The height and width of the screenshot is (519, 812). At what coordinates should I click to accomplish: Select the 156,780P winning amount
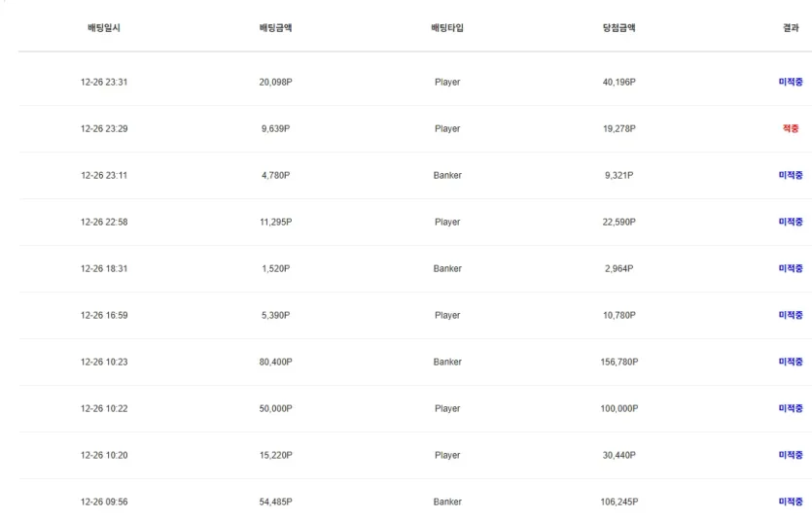pos(618,363)
